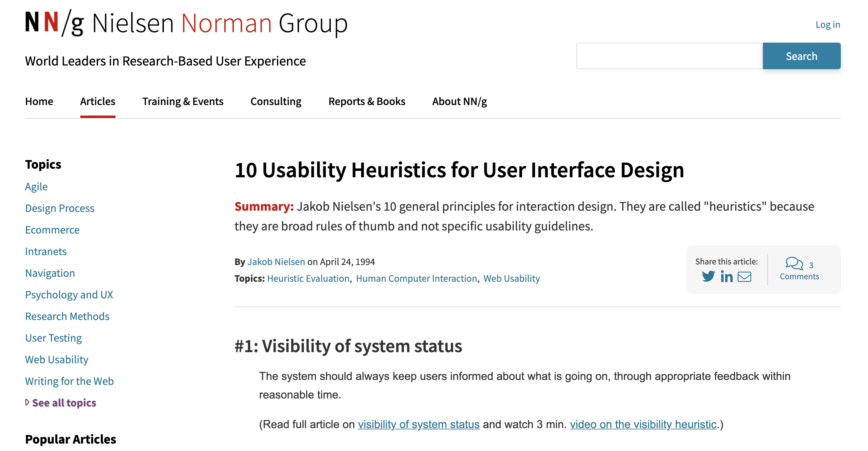
Task: Click the Log in link
Action: (x=827, y=24)
